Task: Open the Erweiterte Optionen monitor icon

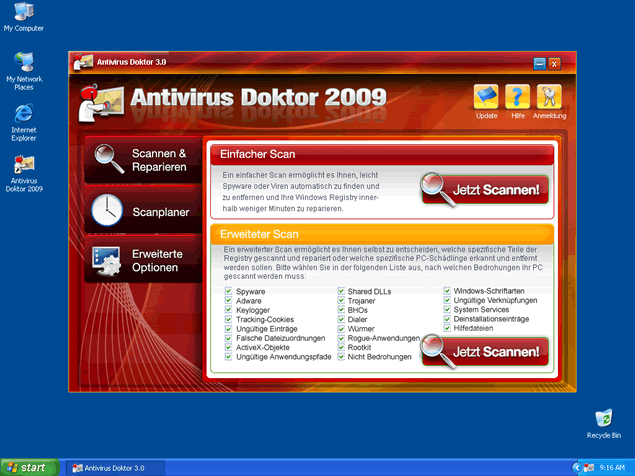Action: coord(106,260)
